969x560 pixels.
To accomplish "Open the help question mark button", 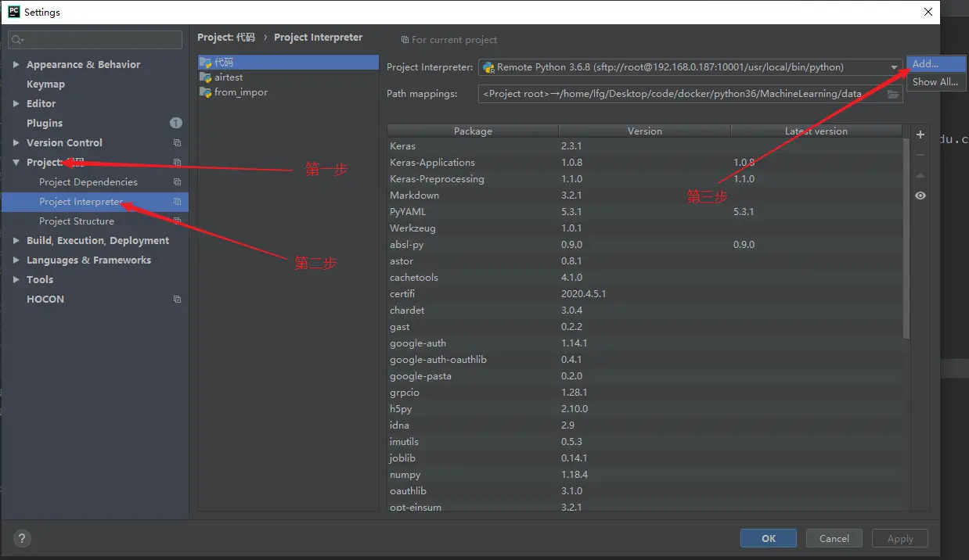I will (x=22, y=538).
